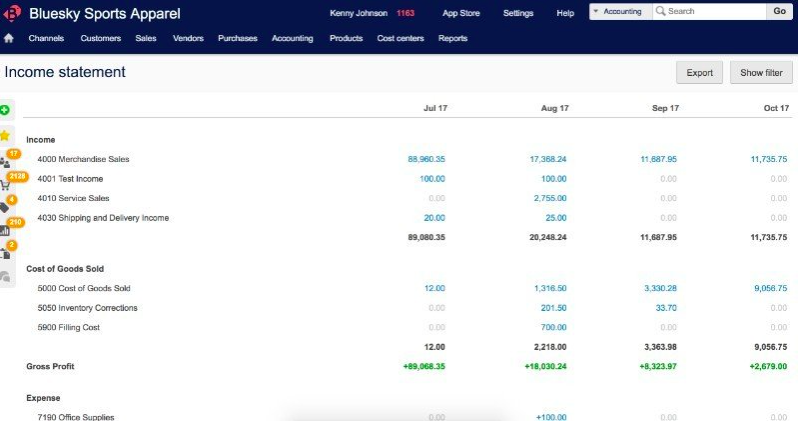The image size is (798, 425).
Task: Open the Channels menu
Action: (x=46, y=38)
